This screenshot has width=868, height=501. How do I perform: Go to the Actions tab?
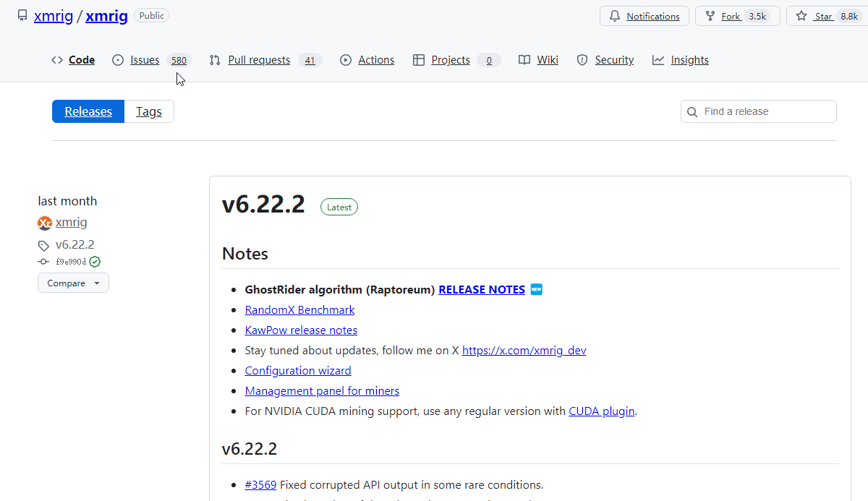pos(376,60)
